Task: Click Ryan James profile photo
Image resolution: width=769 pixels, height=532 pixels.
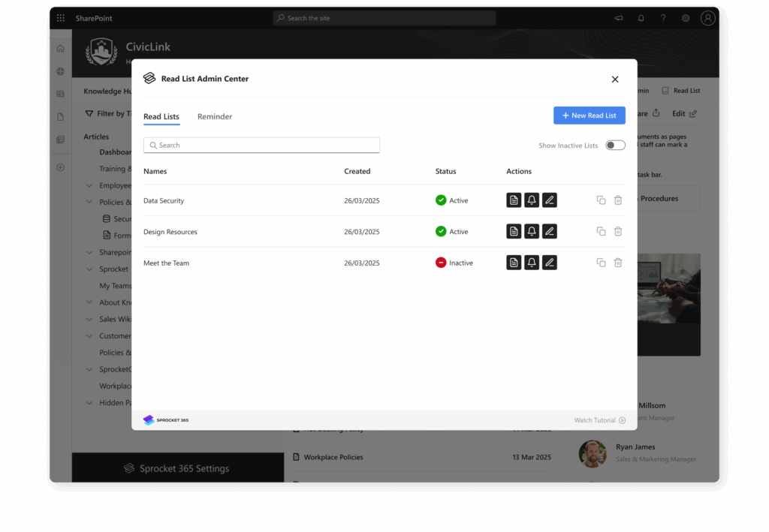Action: pos(593,453)
